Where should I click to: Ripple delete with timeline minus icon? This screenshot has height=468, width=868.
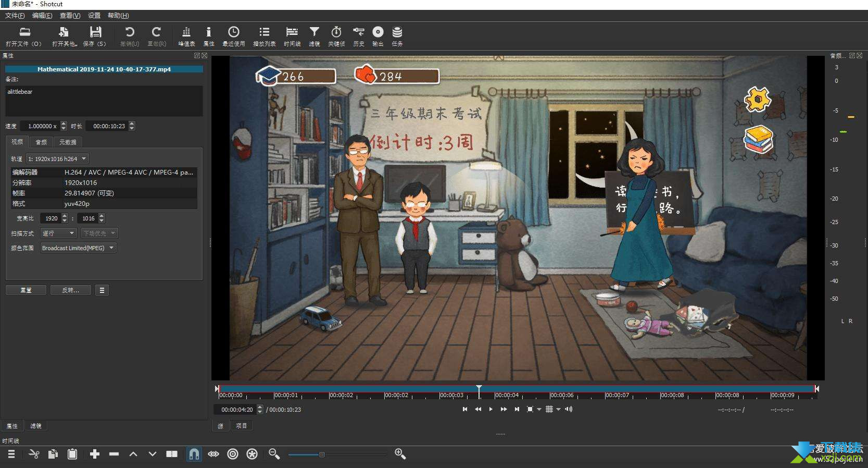(114, 454)
